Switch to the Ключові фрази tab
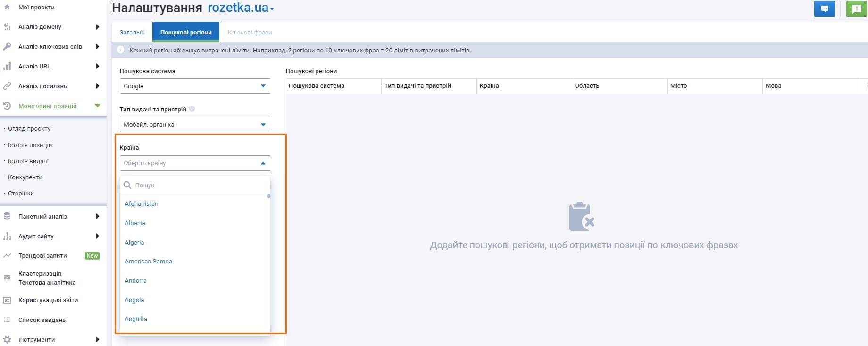Image resolution: width=868 pixels, height=346 pixels. (x=250, y=32)
